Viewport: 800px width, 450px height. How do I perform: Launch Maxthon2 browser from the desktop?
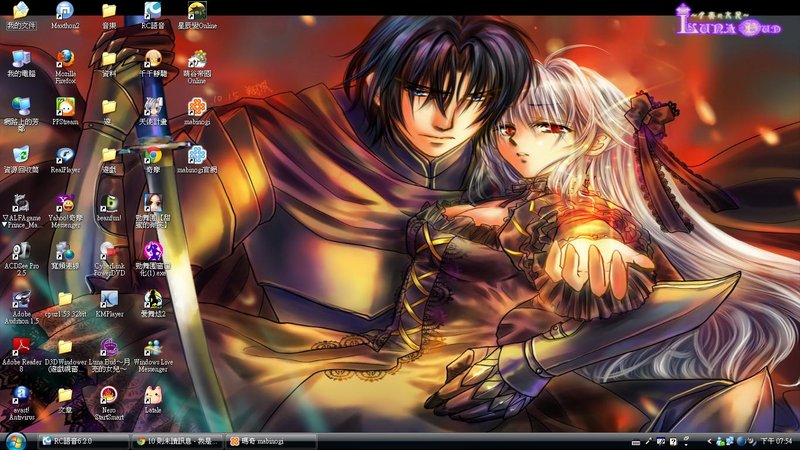[x=65, y=11]
